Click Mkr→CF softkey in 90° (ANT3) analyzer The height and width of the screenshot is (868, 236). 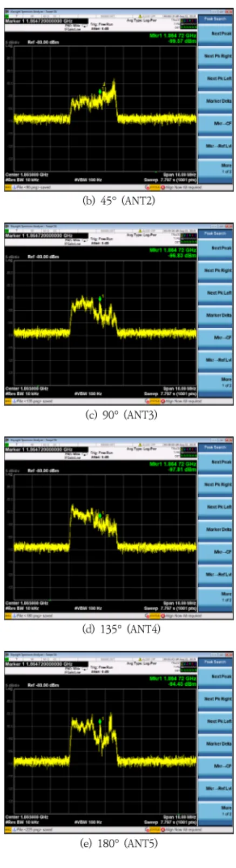215,338
